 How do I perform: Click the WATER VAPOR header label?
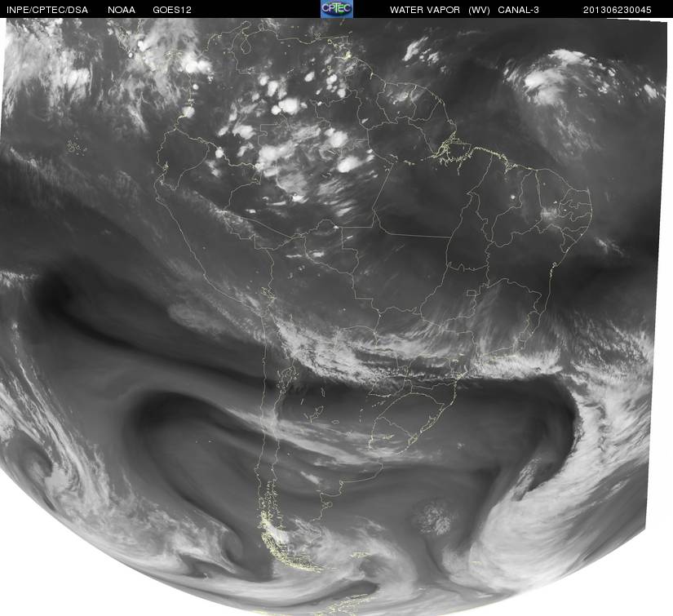click(424, 10)
